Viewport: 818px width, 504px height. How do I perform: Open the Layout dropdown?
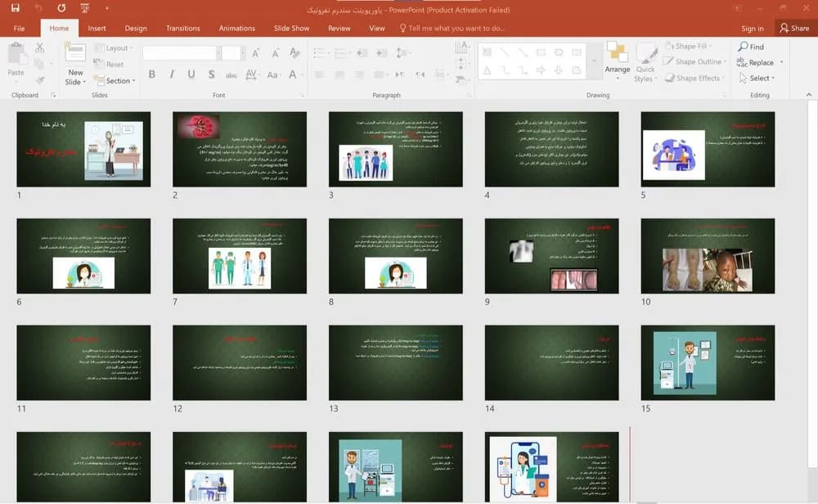point(115,48)
